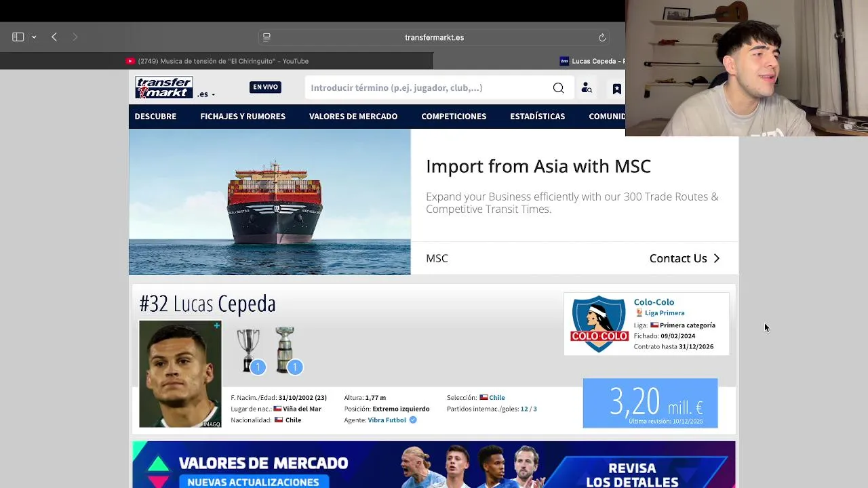Click the search term input field
The image size is (868, 488).
(427, 87)
